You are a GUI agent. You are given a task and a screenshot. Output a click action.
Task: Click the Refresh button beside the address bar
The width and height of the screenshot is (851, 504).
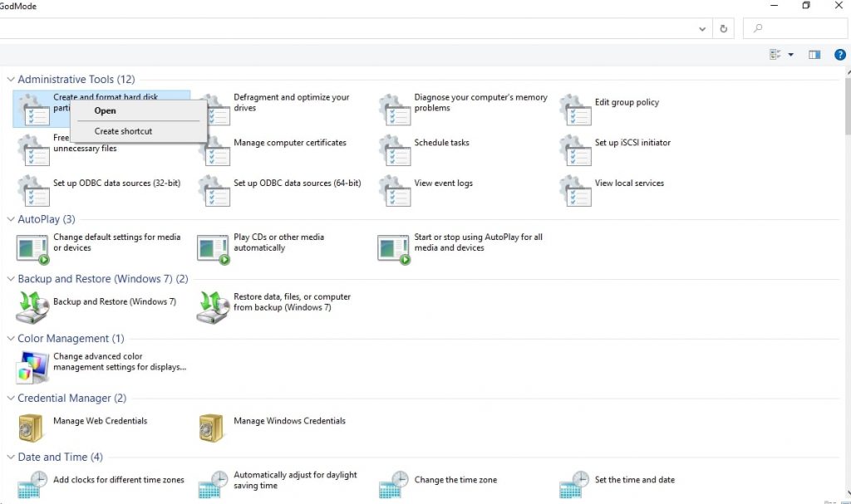tap(723, 28)
